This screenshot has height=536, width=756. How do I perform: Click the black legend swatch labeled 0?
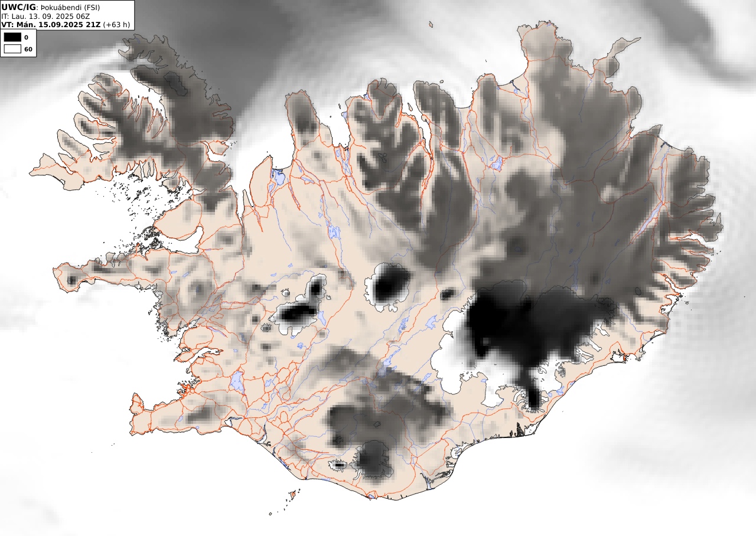[12, 37]
